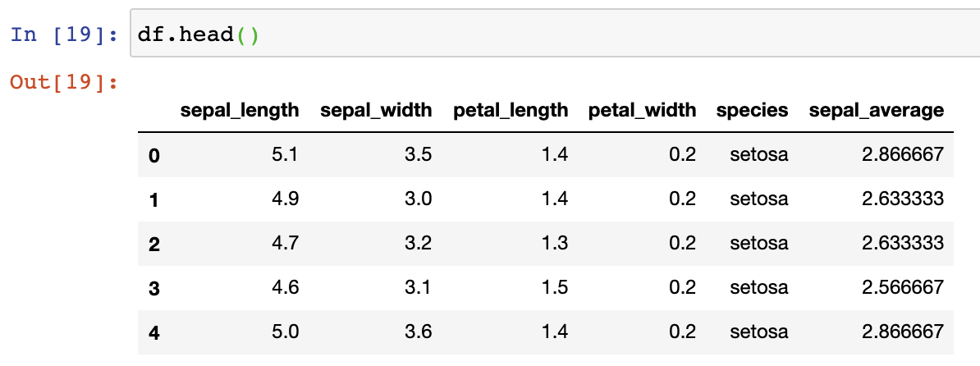This screenshot has width=980, height=366.
Task: Click the sepal_length column header
Action: coord(240,110)
